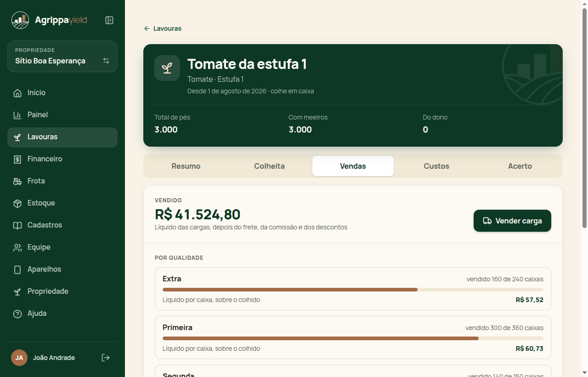Click the Aparelhos device icon
The width and height of the screenshot is (588, 377).
point(17,269)
